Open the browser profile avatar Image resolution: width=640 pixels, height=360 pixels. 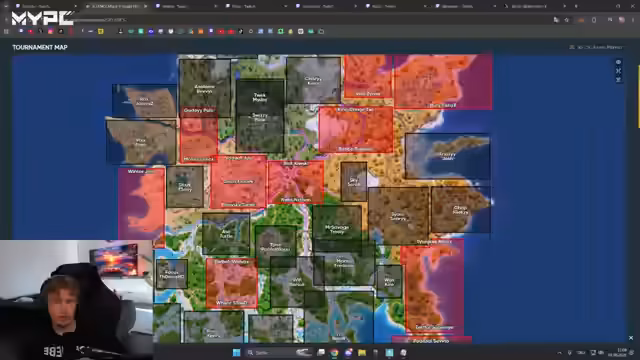622,20
